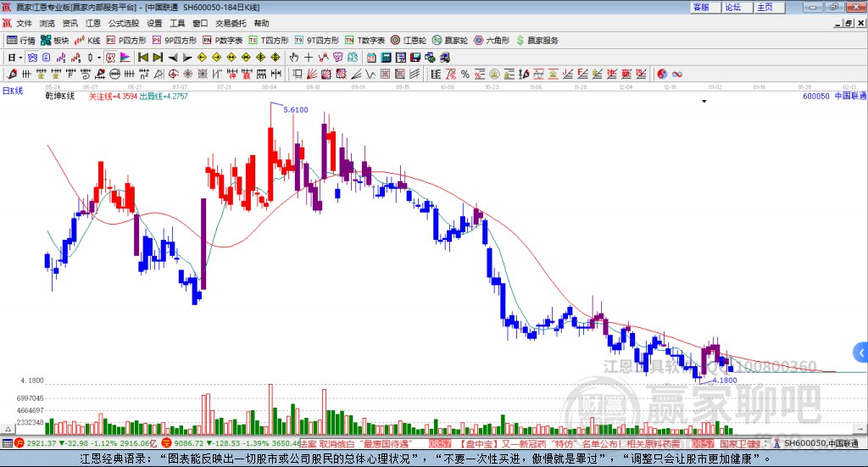
Task: Enable the hand pan tool
Action: point(294,58)
